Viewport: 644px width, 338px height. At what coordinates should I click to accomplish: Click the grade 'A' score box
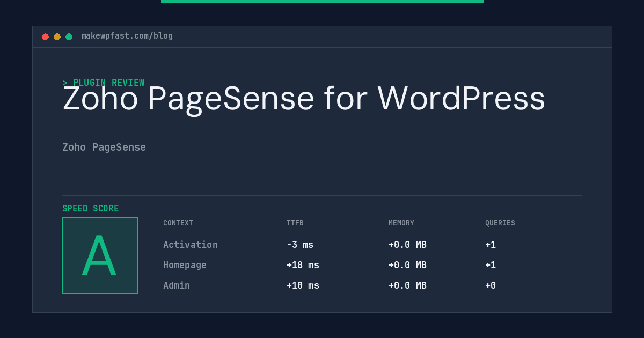coord(100,255)
